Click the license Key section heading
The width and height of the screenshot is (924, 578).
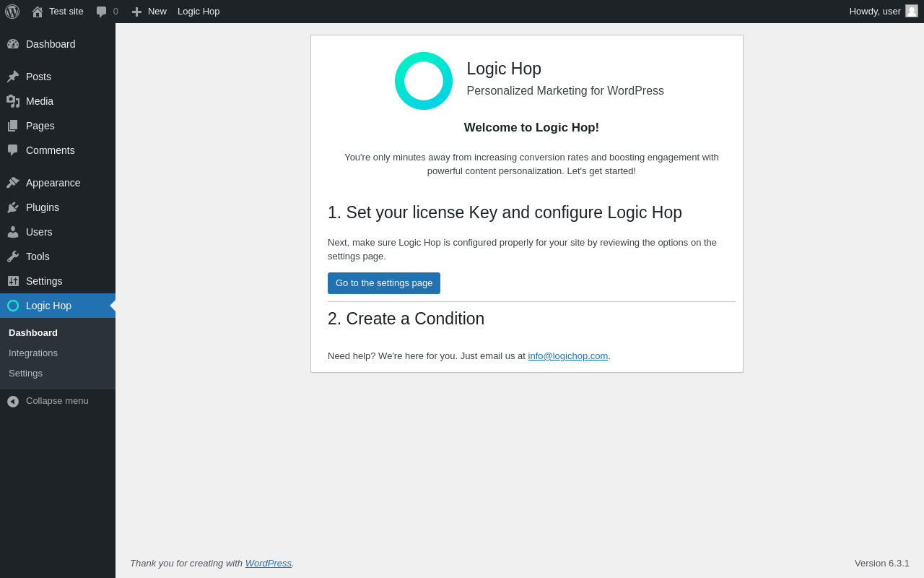(505, 212)
